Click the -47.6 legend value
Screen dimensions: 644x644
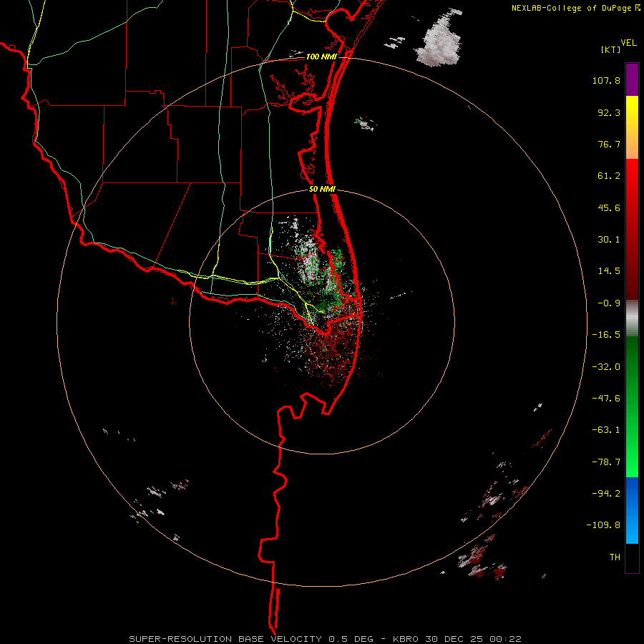(x=606, y=399)
